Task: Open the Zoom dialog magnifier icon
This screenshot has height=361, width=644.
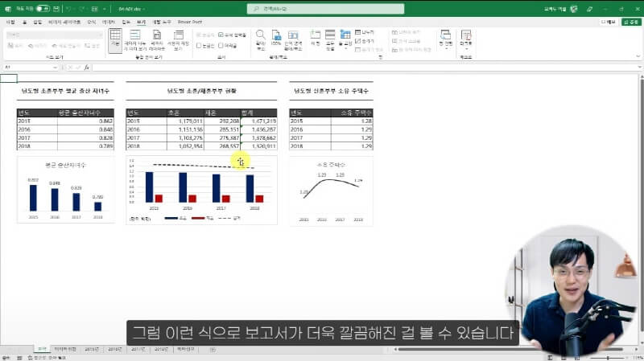Action: [260, 35]
